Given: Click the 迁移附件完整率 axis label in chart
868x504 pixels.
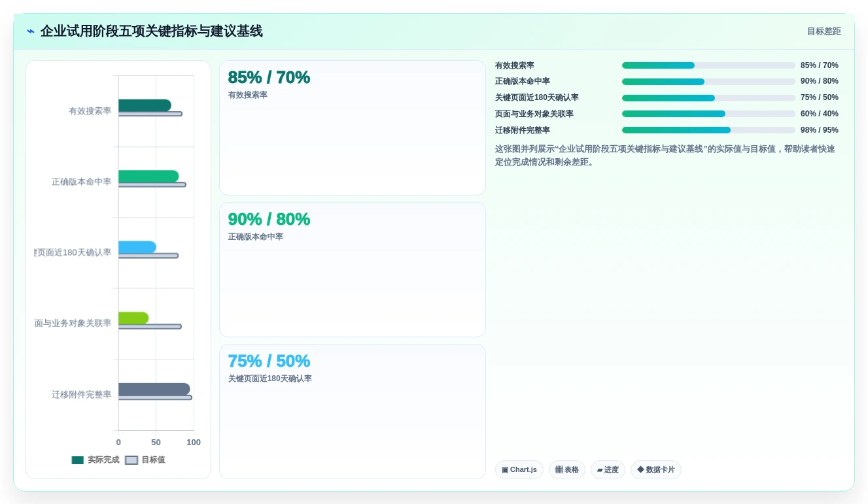Looking at the screenshot, I should pos(82,395).
